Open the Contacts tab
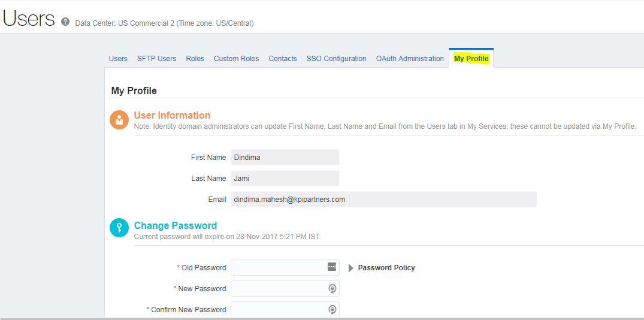This screenshot has height=320, width=644. [x=282, y=59]
